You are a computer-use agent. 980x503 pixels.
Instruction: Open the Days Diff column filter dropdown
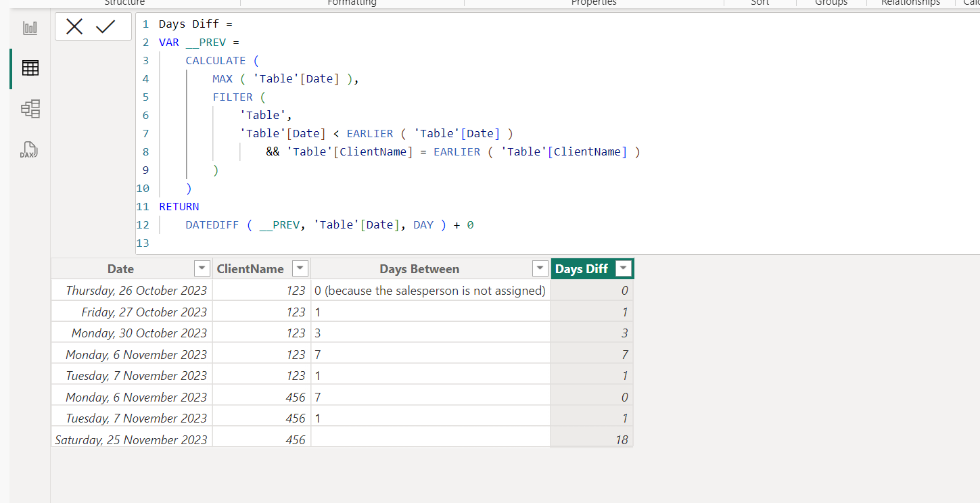click(x=624, y=268)
